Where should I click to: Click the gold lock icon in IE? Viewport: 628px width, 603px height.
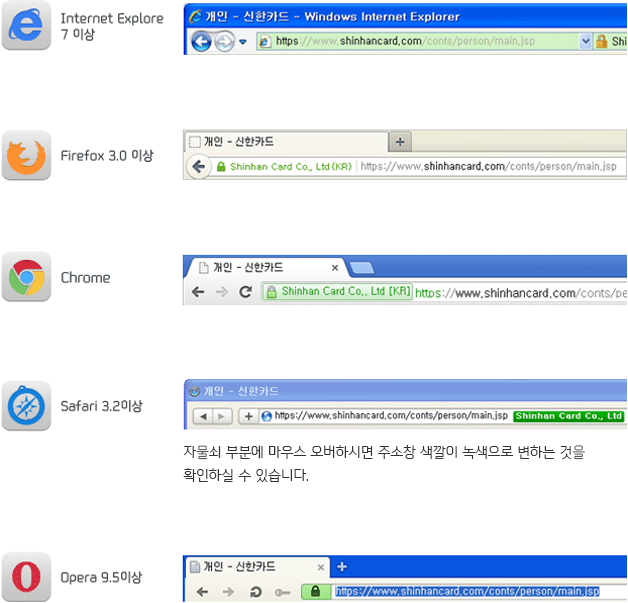[601, 41]
